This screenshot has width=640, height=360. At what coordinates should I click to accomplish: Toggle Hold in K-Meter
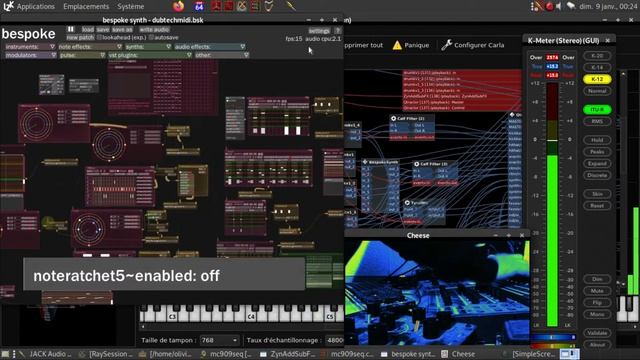[597, 140]
